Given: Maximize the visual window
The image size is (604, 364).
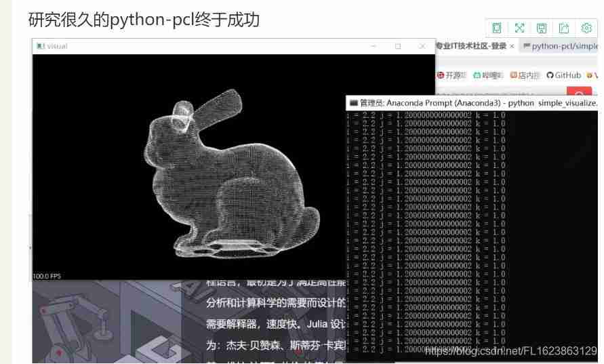Looking at the screenshot, I should pyautogui.click(x=398, y=46).
